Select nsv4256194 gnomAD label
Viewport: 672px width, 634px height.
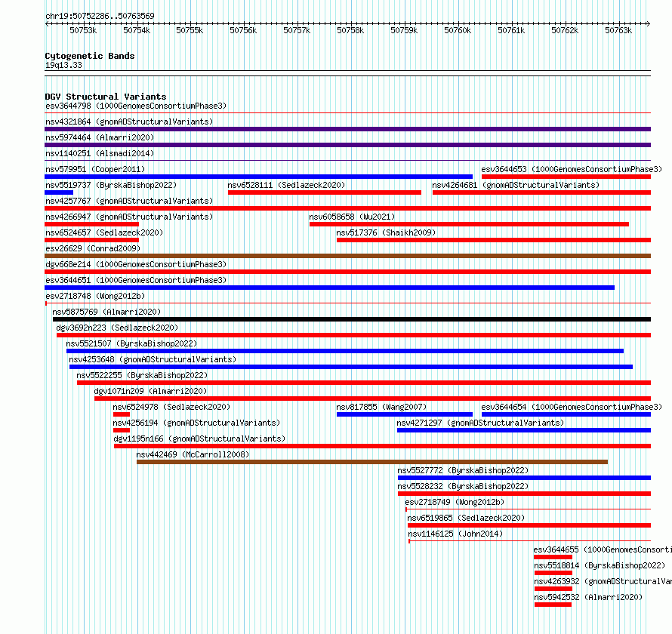point(196,423)
